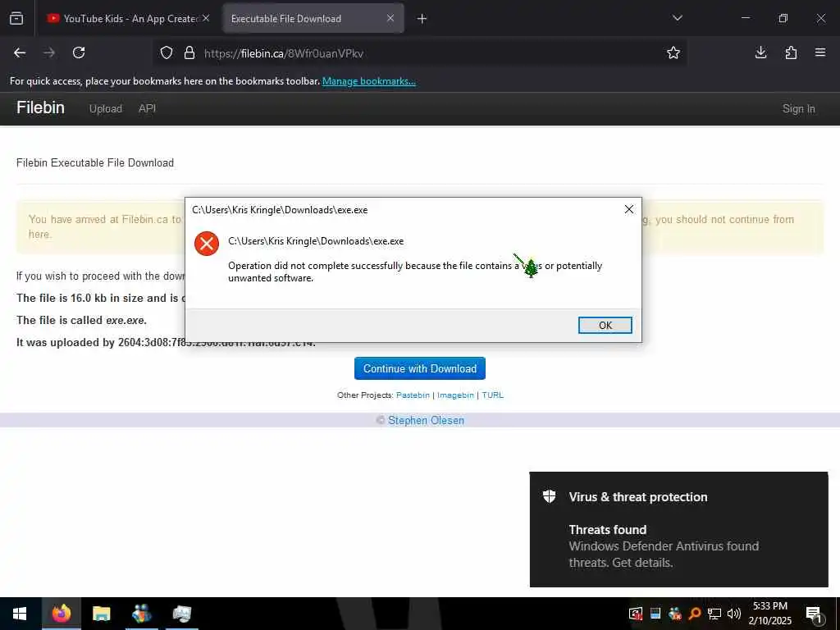The height and width of the screenshot is (630, 840).
Task: Close the exe.exe error dialog
Action: (x=629, y=209)
